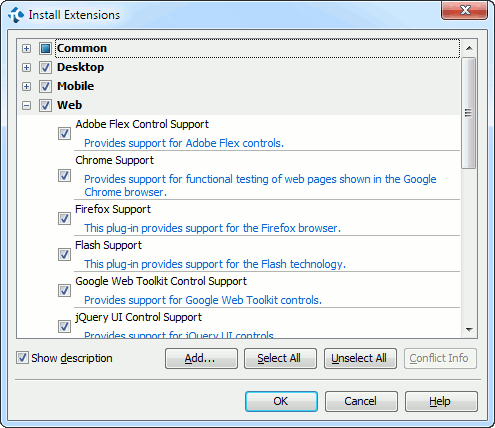This screenshot has width=495, height=428.
Task: Click the Unselect All button
Action: (360, 358)
